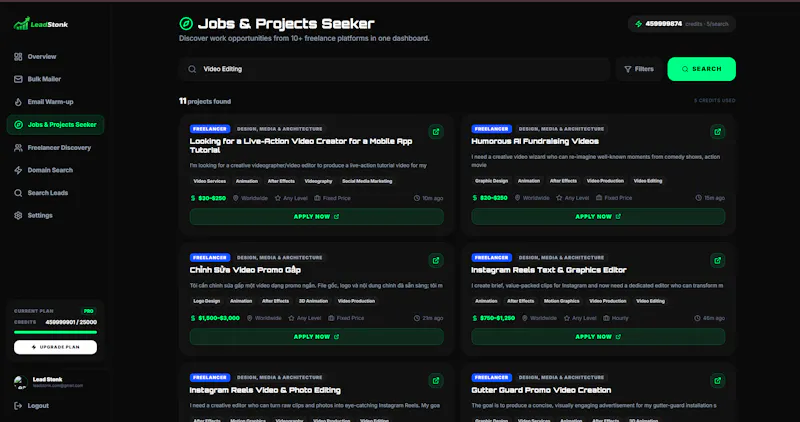
Task: Click the credits progress bar
Action: [55, 332]
